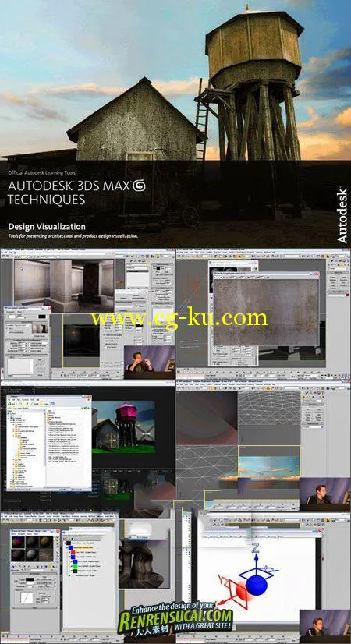Click the blue sphere in the axis gizmo diagram
This screenshot has width=351, height=644.
[257, 586]
